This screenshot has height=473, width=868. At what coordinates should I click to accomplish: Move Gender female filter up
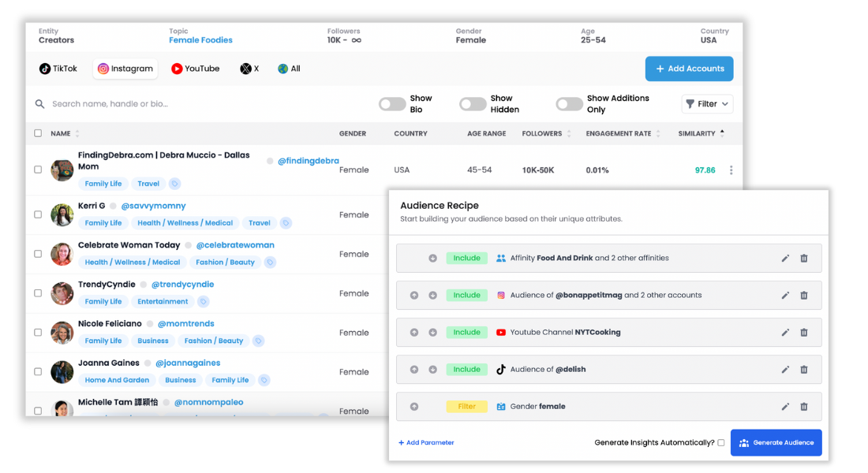414,407
